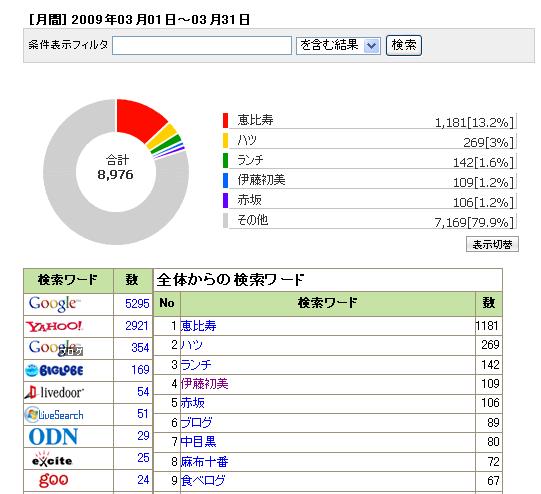Click LiveSearch count 51
This screenshot has height=494, width=541.
coord(143,414)
